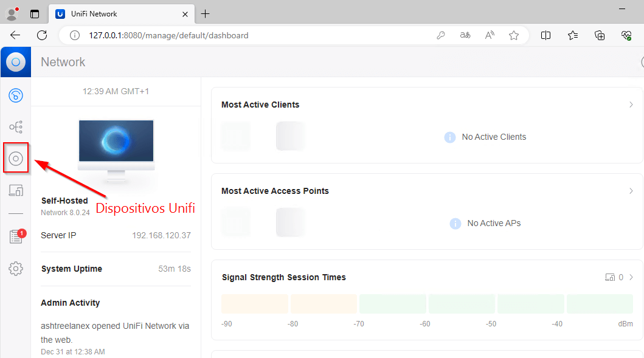Open UniFi Devices in sidebar
Screen dimensions: 644x358
click(x=16, y=159)
